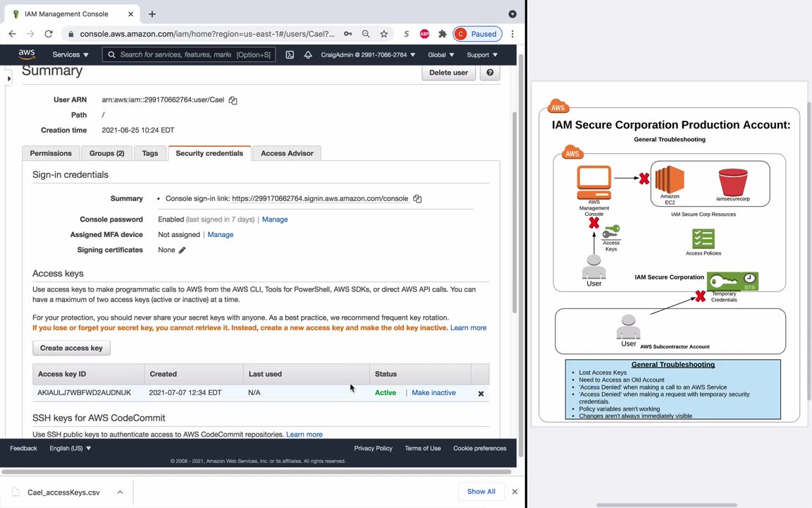Open Cookie preferences in the footer
The image size is (812, 508).
pyautogui.click(x=479, y=449)
